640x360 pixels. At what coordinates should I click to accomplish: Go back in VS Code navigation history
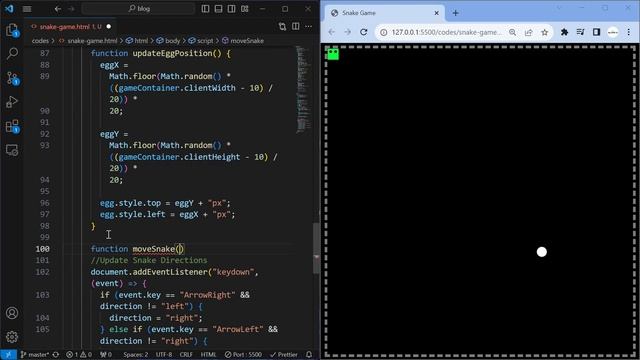58,9
